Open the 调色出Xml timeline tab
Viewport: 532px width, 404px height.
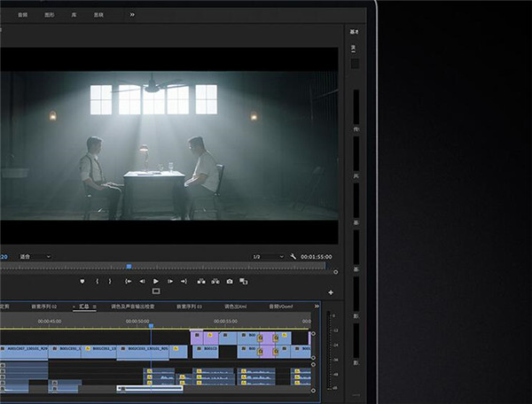tap(236, 307)
